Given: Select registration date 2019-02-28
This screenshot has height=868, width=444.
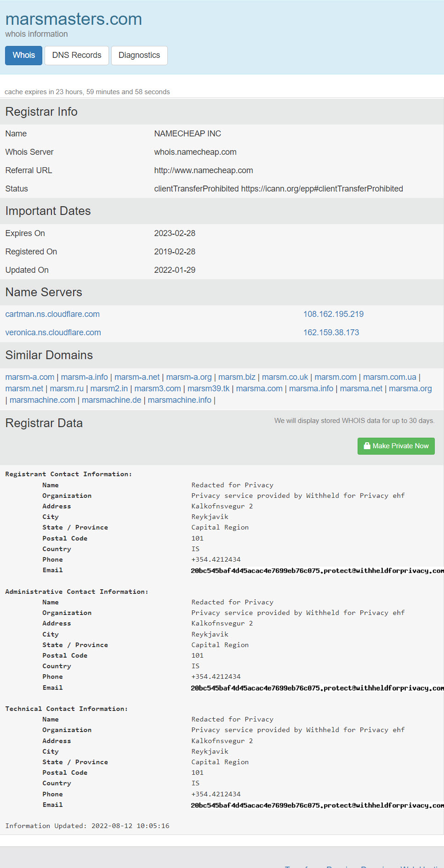Looking at the screenshot, I should tap(175, 252).
